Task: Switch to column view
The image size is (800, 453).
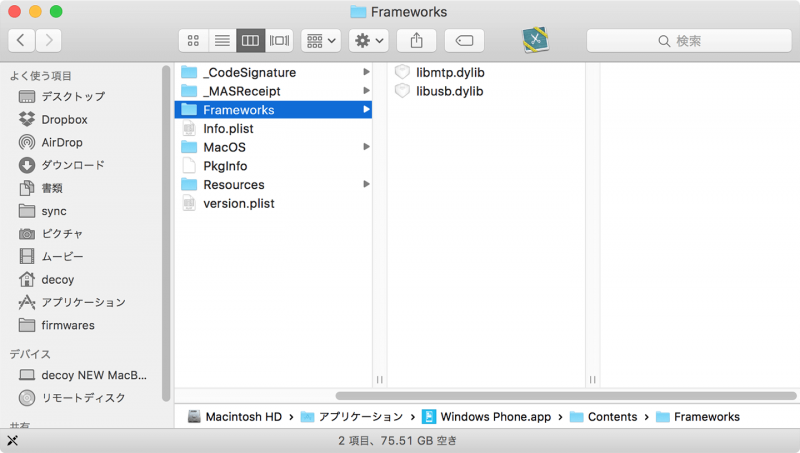Action: (x=251, y=40)
